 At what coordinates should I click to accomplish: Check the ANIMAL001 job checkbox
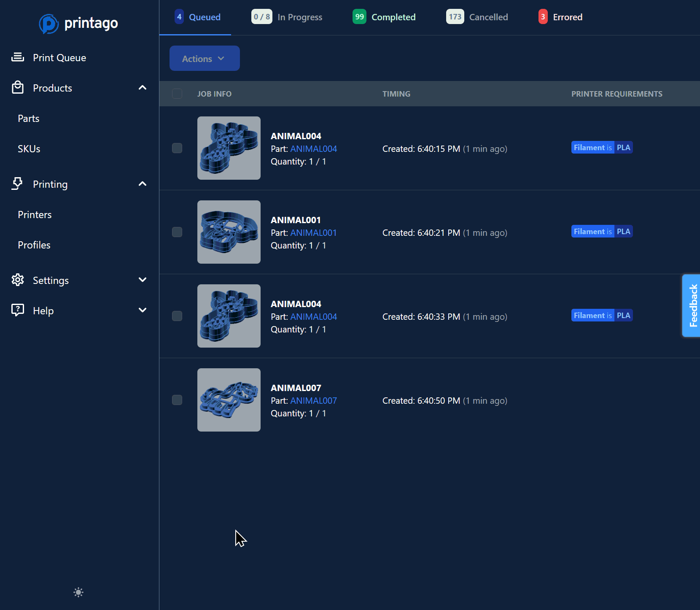[177, 232]
